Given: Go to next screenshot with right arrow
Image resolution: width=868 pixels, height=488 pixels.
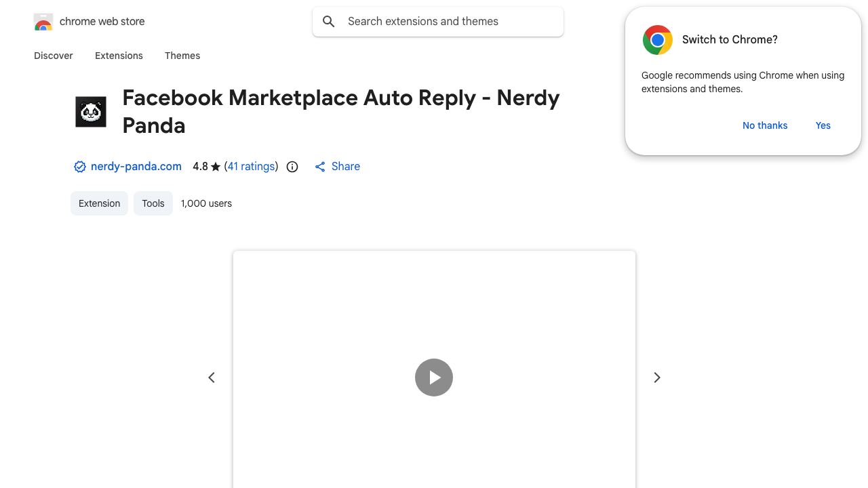Looking at the screenshot, I should point(656,378).
